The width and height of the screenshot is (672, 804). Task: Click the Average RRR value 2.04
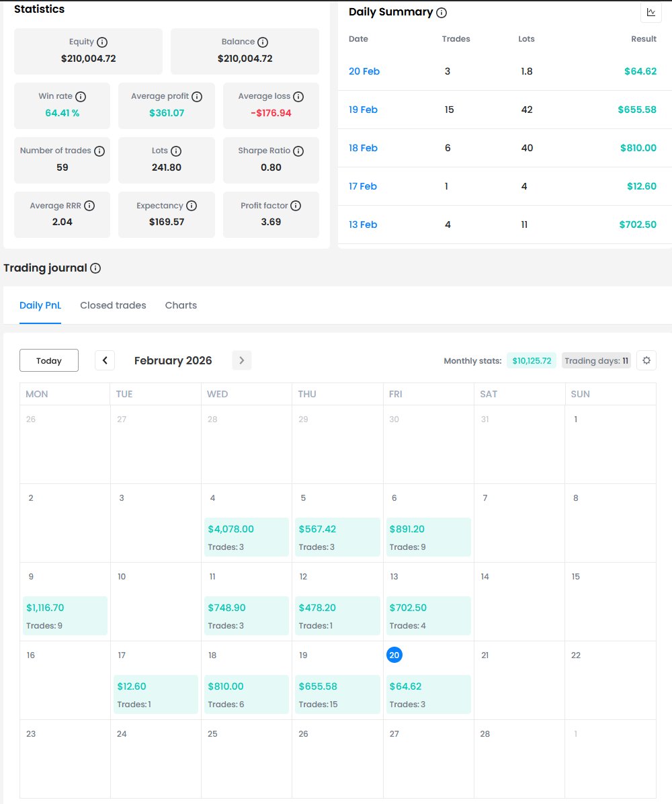(x=62, y=222)
